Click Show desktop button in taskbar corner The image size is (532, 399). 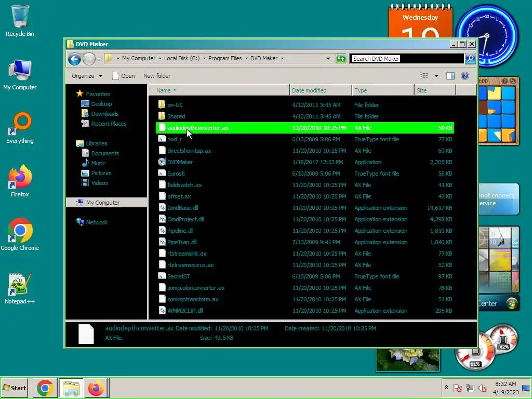pos(527,388)
